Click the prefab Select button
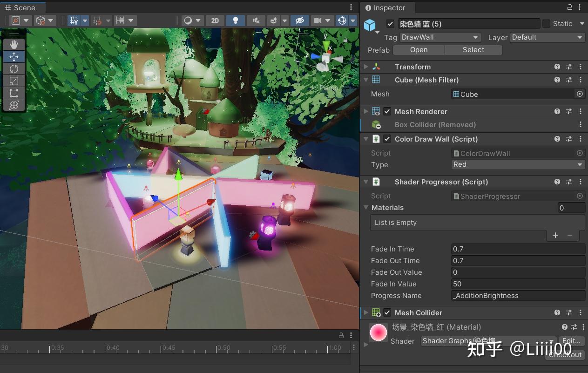This screenshot has height=373, width=588. pos(473,50)
